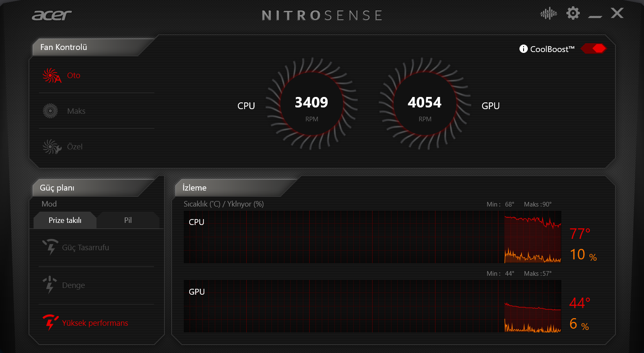Click the CPU label beside the left fan

click(x=246, y=106)
